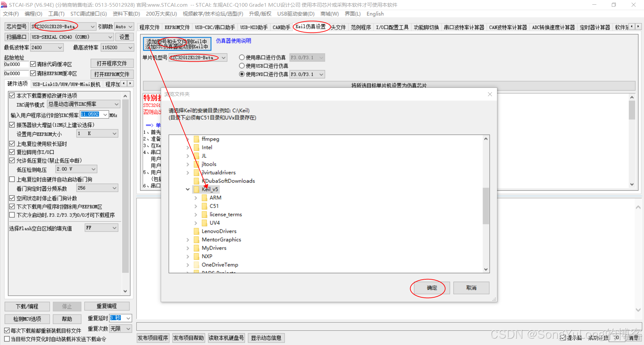Image resolution: width=644 pixels, height=345 pixels.
Task: Toggle '本次下载需要修改硬件选项' checkbox
Action: [12, 96]
